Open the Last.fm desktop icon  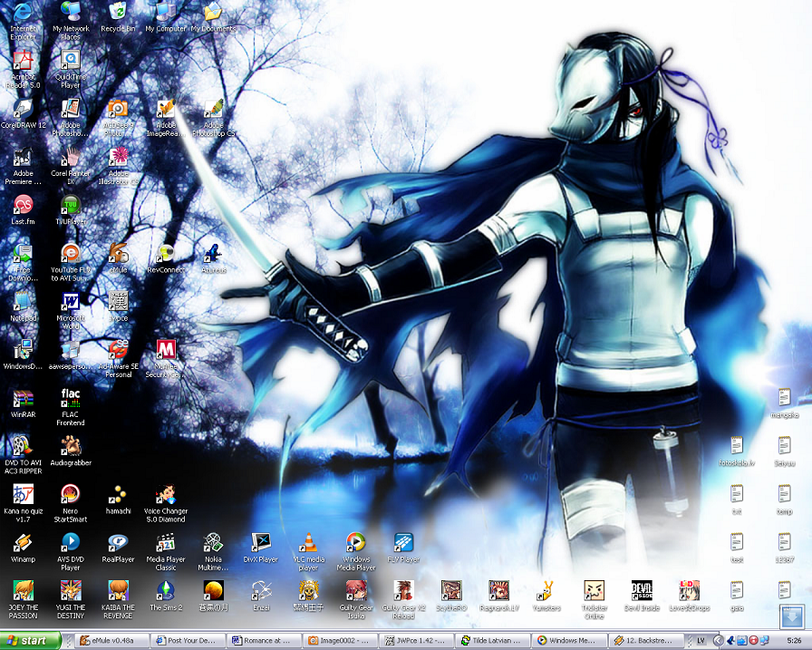23,205
